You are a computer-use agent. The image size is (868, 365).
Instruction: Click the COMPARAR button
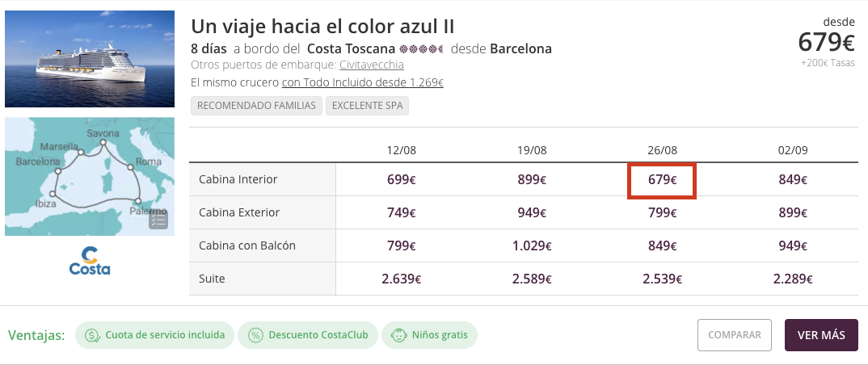735,335
